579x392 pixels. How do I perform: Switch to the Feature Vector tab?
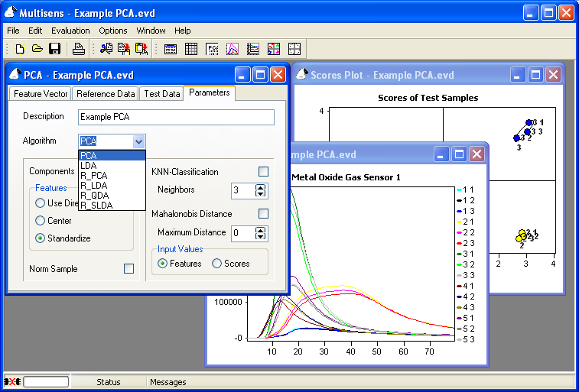41,94
